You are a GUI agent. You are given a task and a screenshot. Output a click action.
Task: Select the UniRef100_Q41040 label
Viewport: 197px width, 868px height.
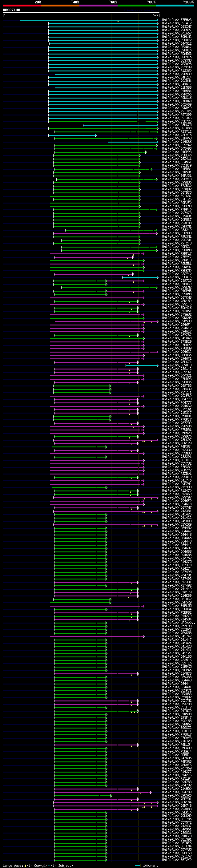coord(176,338)
